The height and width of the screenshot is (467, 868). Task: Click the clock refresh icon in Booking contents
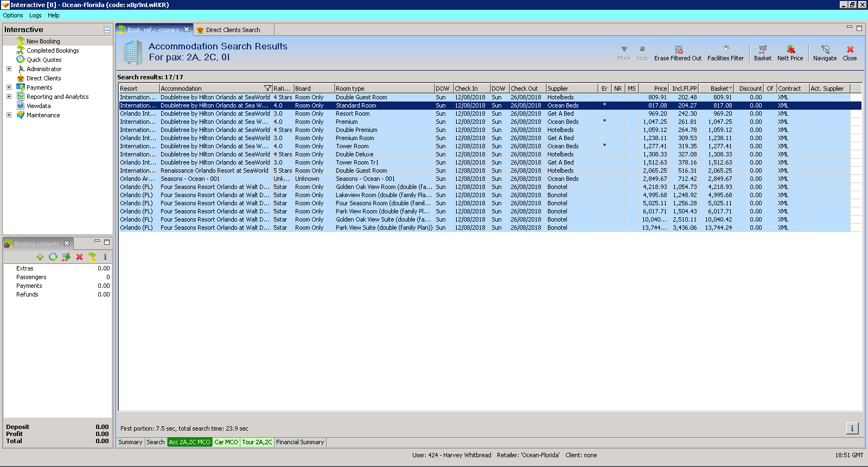click(53, 257)
